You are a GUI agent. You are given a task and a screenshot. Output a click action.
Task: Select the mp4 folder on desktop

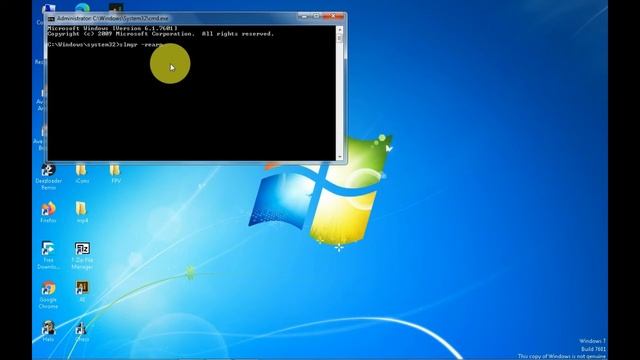pyautogui.click(x=82, y=212)
